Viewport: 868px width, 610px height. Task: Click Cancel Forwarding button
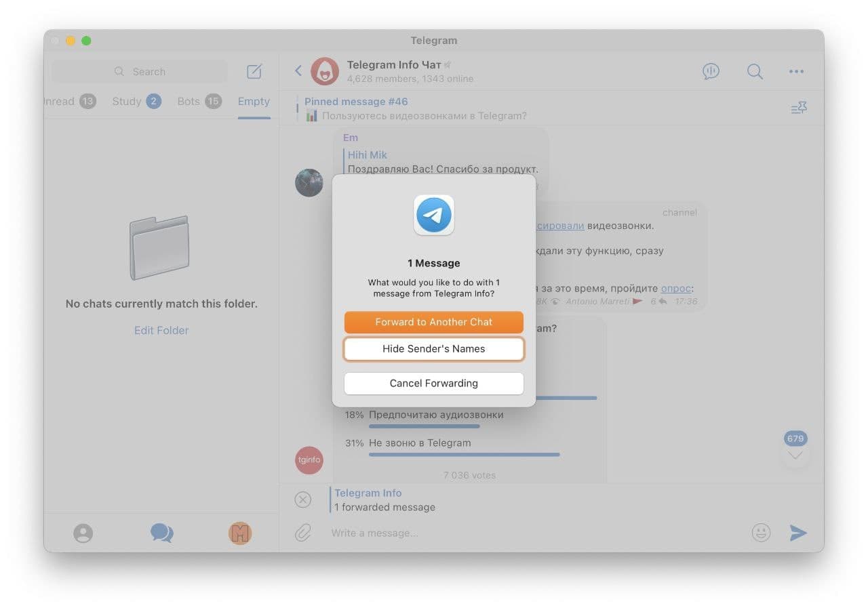pyautogui.click(x=434, y=383)
